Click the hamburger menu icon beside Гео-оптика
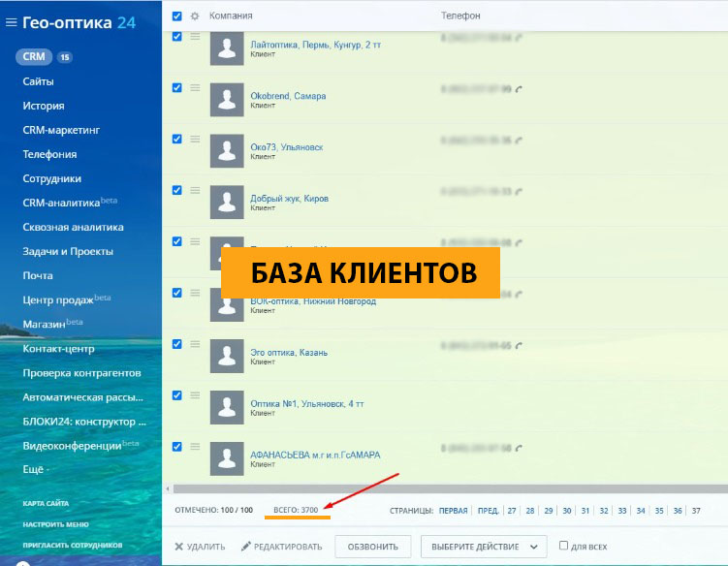728x566 pixels. point(12,22)
